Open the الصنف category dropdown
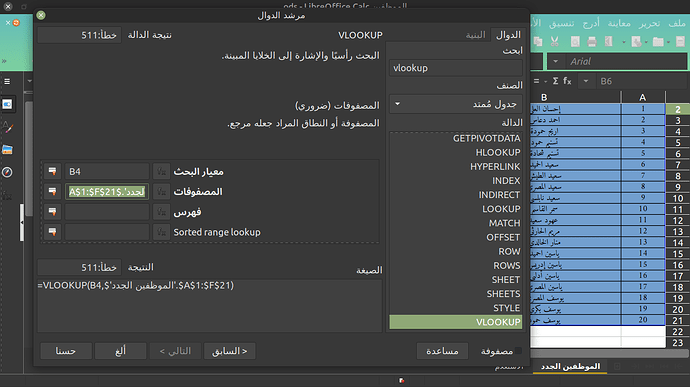The width and height of the screenshot is (690, 387). point(455,104)
